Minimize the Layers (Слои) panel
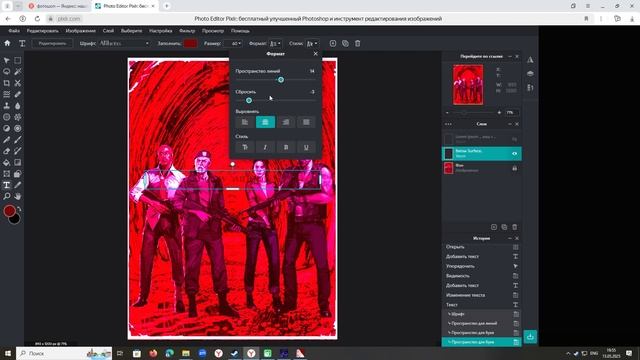 click(510, 124)
